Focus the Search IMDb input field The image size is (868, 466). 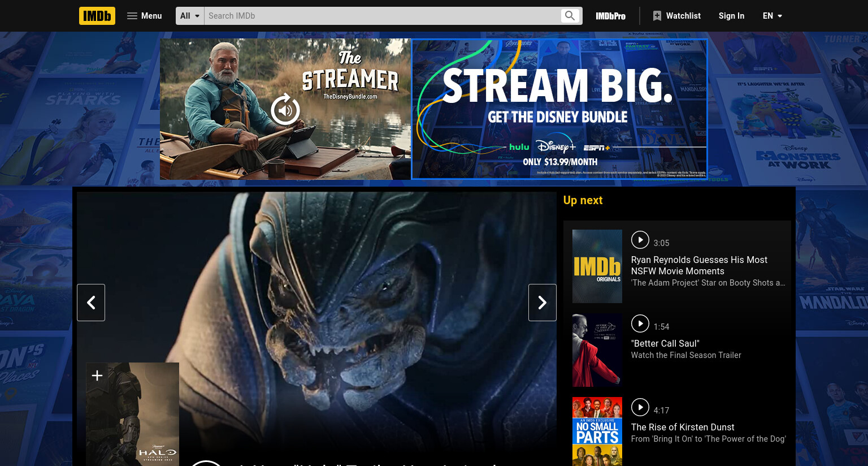tap(382, 16)
